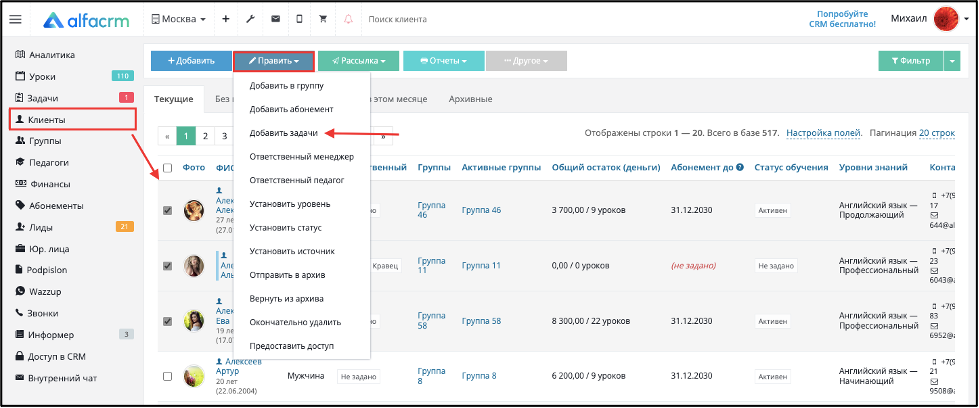
Task: Choose Ответственный менеджер from the menu
Action: pyautogui.click(x=302, y=157)
